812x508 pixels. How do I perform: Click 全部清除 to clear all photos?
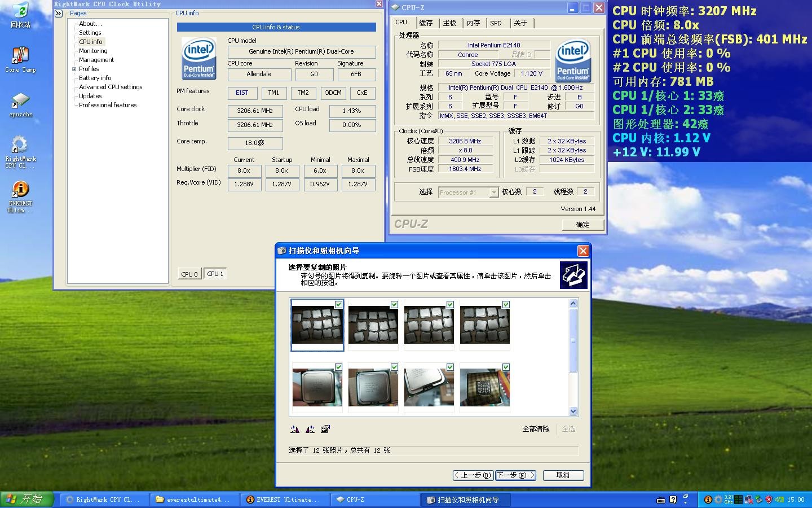pos(536,429)
